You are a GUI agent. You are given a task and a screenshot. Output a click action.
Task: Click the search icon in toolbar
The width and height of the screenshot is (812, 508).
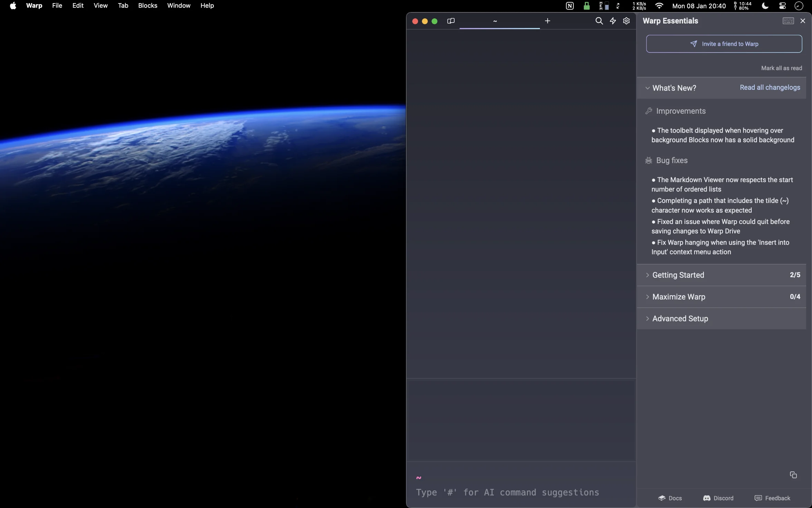tap(599, 20)
